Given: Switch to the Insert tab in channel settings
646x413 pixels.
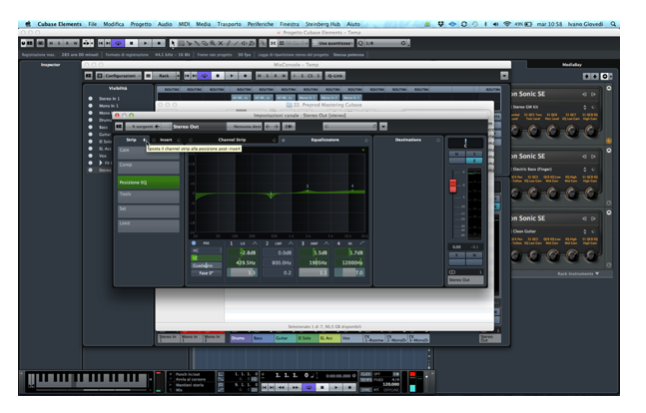Looking at the screenshot, I should 166,140.
